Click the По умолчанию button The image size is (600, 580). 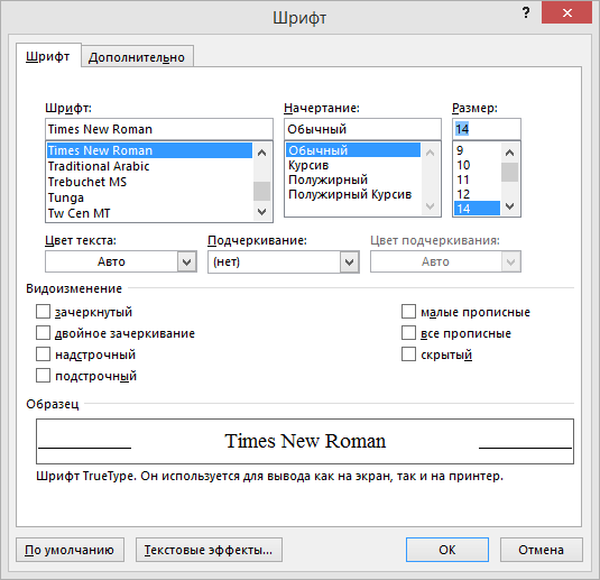71,549
